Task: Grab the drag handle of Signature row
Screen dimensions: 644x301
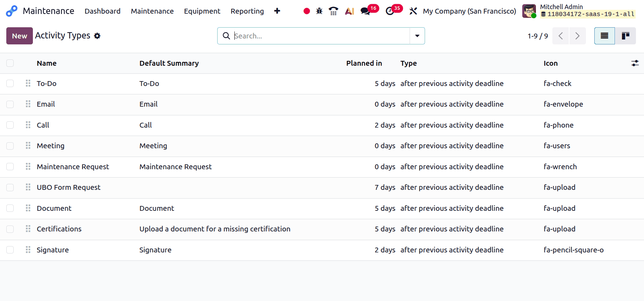Action: pos(28,250)
